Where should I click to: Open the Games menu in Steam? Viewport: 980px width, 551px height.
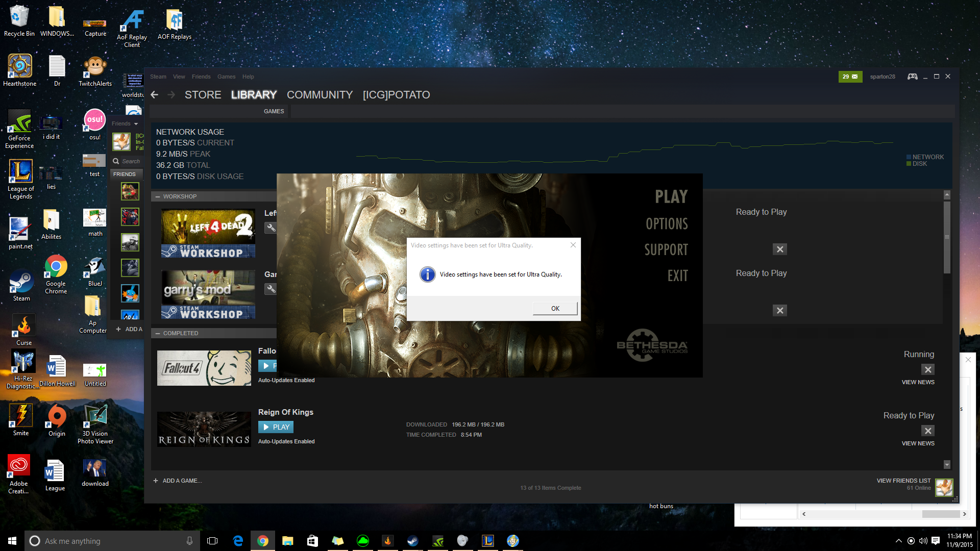pyautogui.click(x=226, y=77)
